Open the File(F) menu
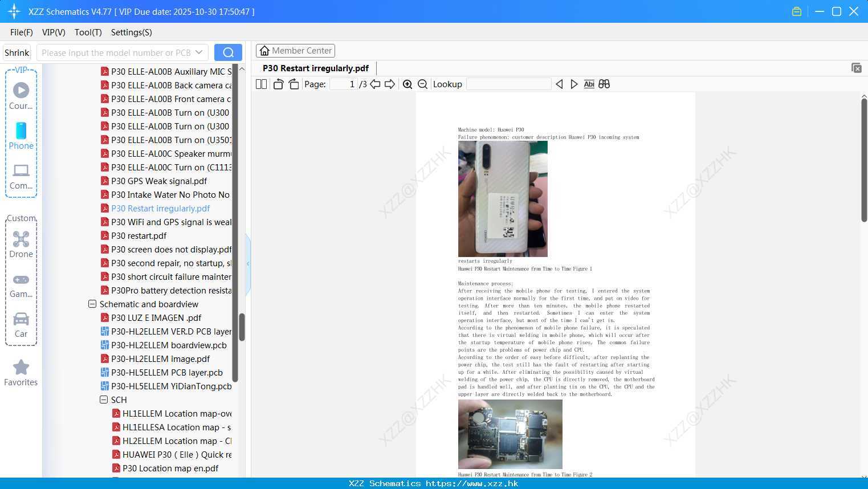The image size is (868, 489). pyautogui.click(x=22, y=32)
